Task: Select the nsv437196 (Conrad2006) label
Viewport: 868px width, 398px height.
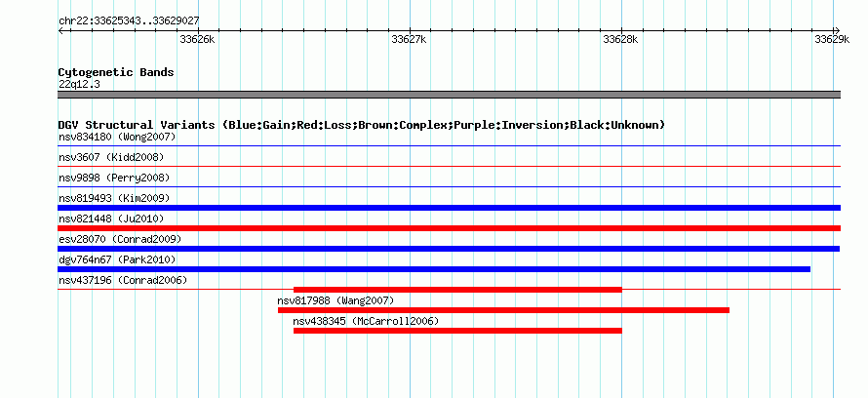Action: (x=122, y=280)
